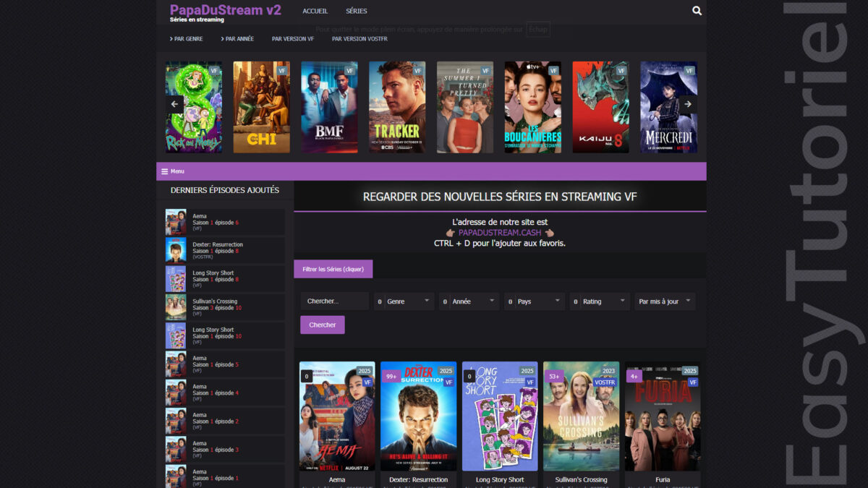Click Filtrer les Séries button
Image resolution: width=868 pixels, height=488 pixels.
pos(333,269)
